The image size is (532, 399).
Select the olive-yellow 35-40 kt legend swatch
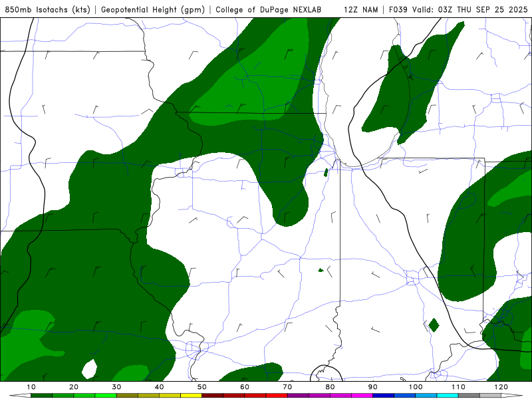tap(148, 396)
